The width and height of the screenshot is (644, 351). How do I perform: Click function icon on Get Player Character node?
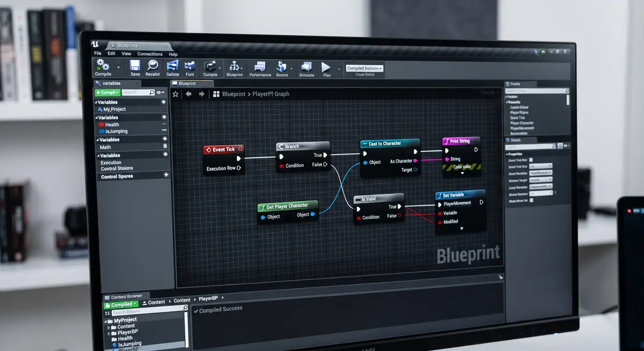[262, 207]
